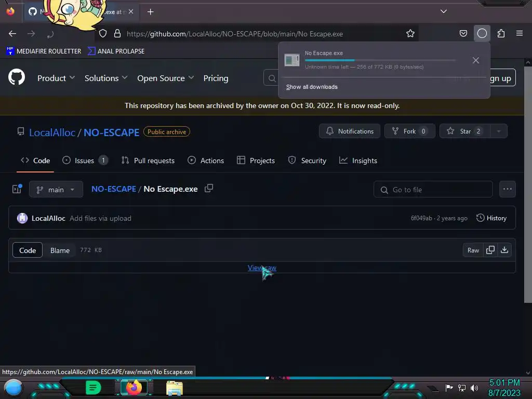The width and height of the screenshot is (532, 399).
Task: Open a new browser tab
Action: point(150,12)
